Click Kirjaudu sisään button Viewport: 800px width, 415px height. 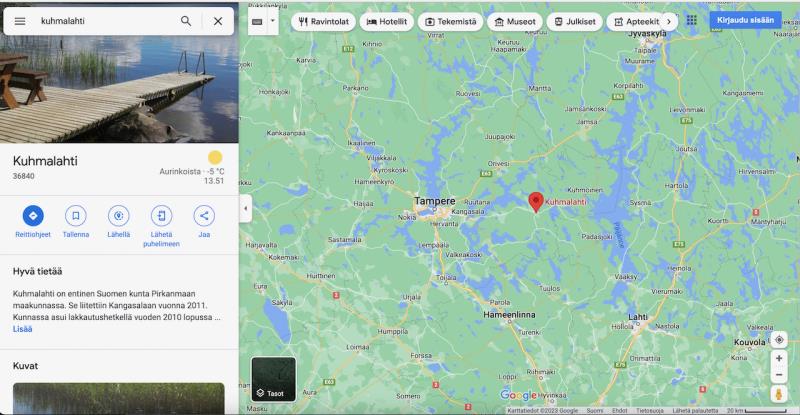[x=745, y=20]
